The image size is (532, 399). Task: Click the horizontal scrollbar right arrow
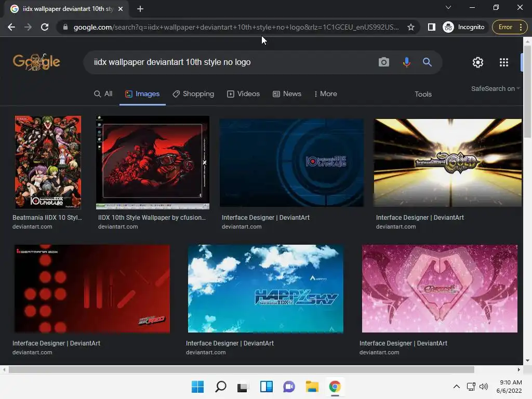tap(519, 369)
